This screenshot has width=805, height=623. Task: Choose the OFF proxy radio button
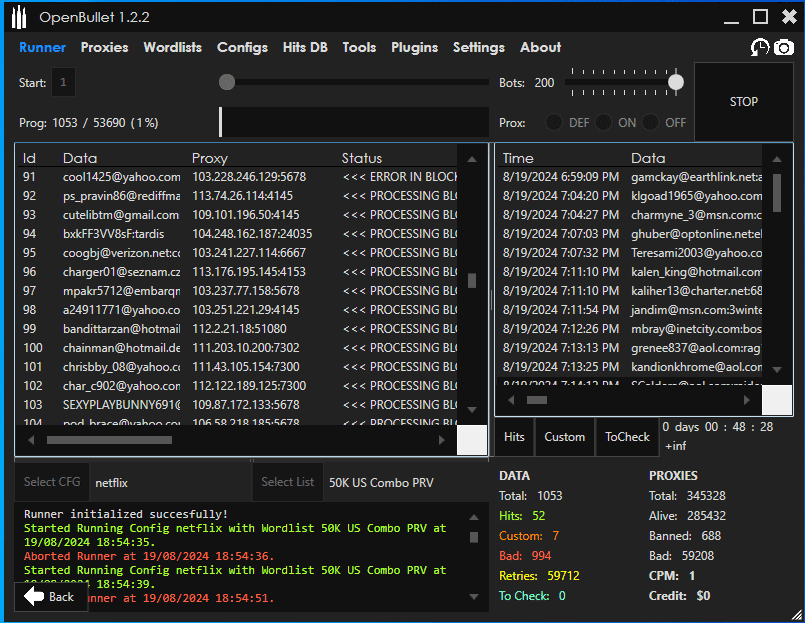click(651, 123)
